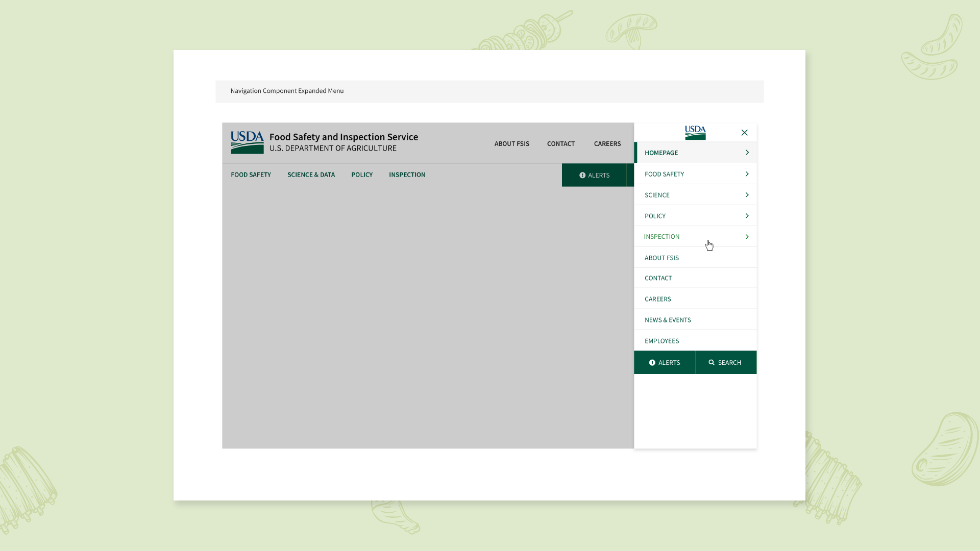Expand the Inspection chevron in side menu
This screenshot has height=551, width=980.
point(747,237)
